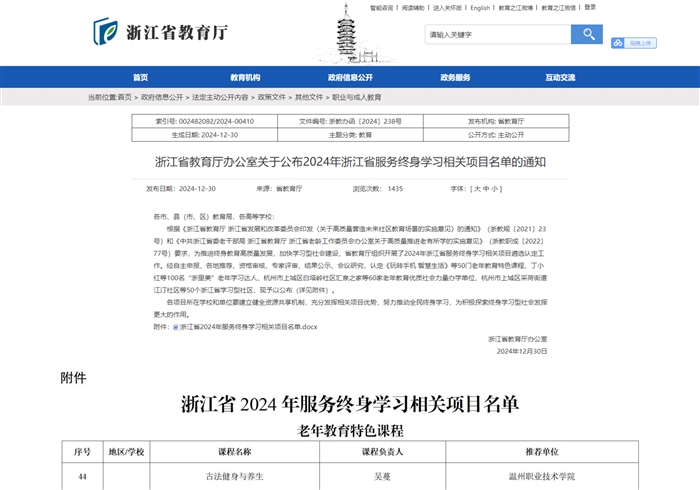700x490 pixels.
Task: Click the 地区/学校 column header
Action: (x=126, y=452)
